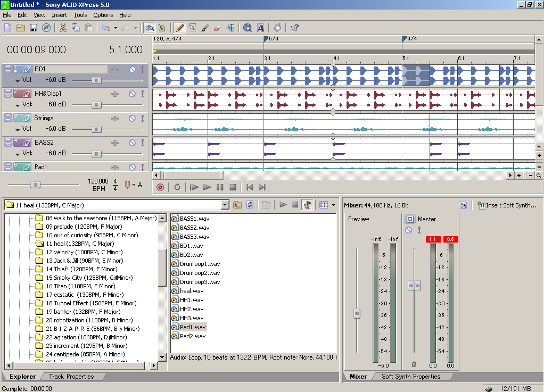Open the Vol fader type dropdown for BD1
Viewport: 544px width, 392px height.
click(x=18, y=81)
